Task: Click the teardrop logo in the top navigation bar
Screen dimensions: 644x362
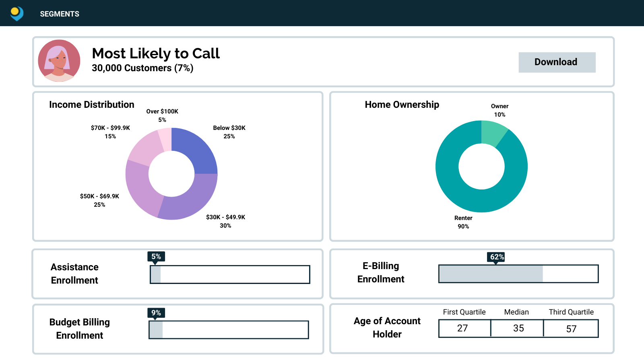Action: click(x=16, y=13)
